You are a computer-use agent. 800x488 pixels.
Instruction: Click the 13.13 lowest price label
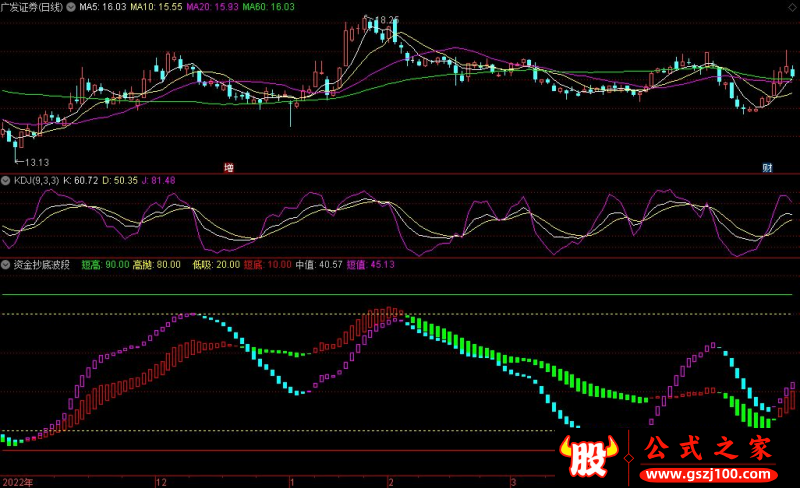click(37, 162)
